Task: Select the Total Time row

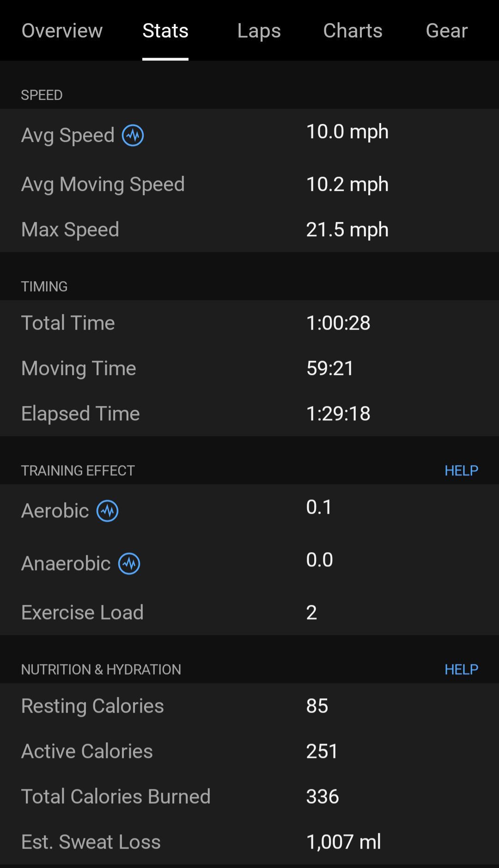Action: 249,323
